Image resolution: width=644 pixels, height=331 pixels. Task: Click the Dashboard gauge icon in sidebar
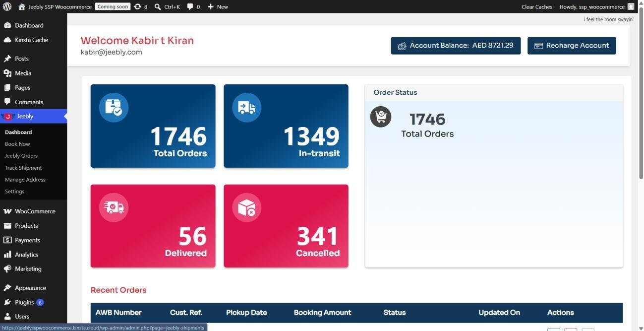[7, 25]
